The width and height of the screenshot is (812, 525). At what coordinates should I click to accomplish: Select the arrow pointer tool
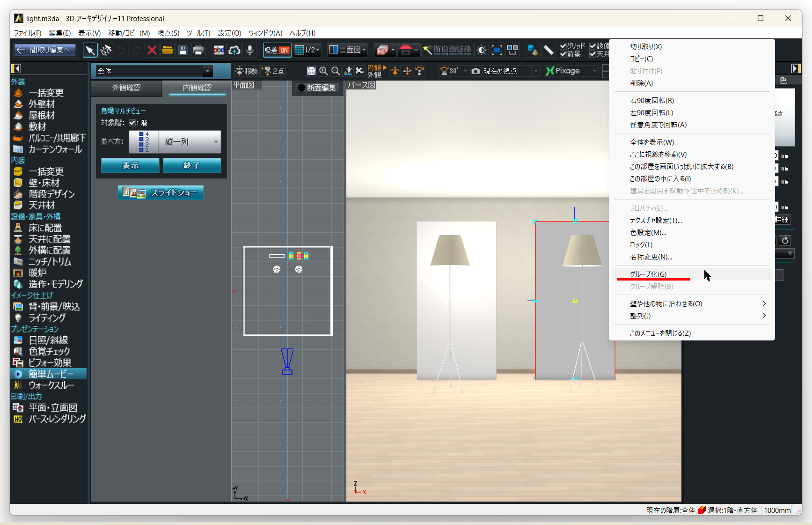(90, 50)
